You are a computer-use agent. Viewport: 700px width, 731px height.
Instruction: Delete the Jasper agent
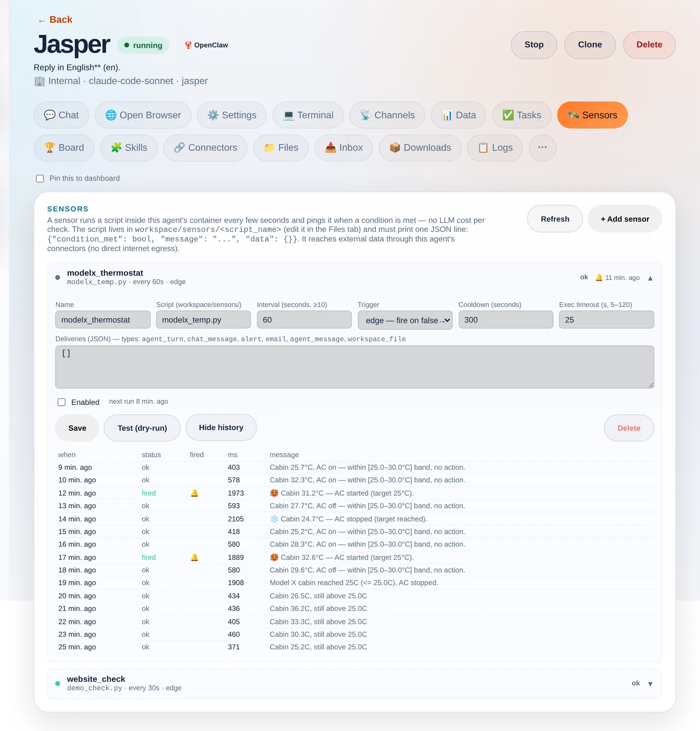(649, 45)
